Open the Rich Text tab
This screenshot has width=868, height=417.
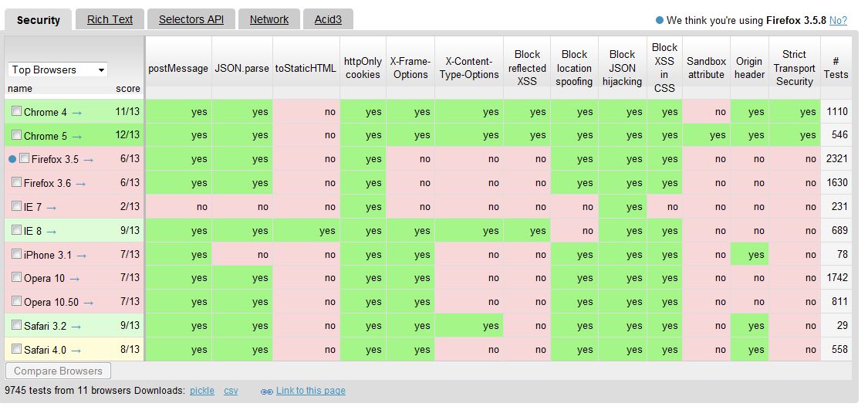click(x=110, y=19)
